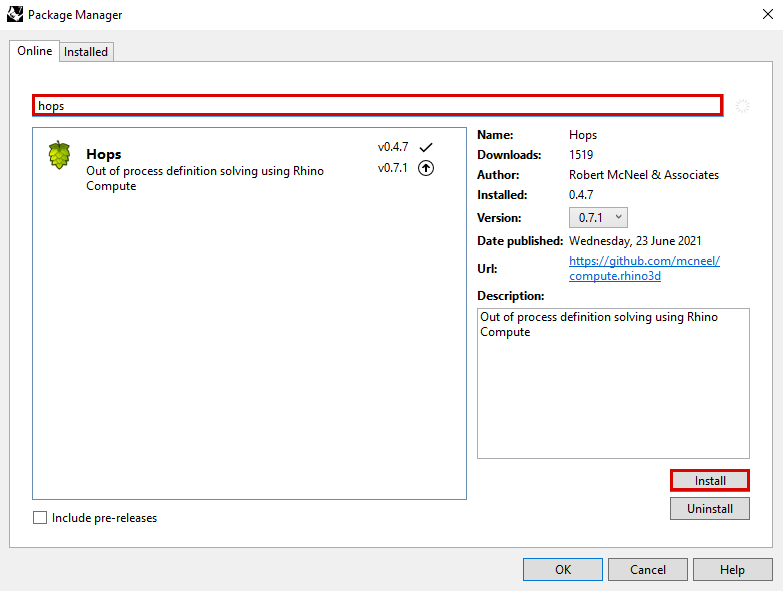Viewport: 783px width, 591px height.
Task: Click the Rhino icon in title bar
Action: click(15, 14)
